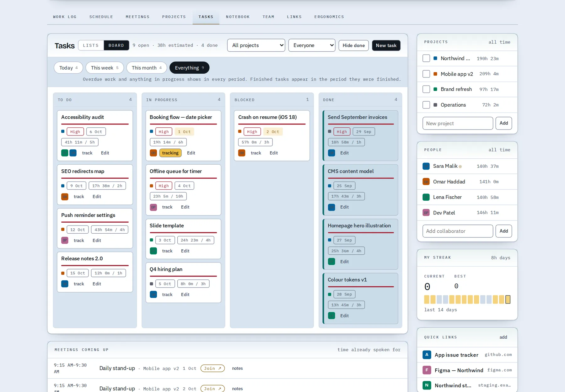
Task: Click assignee avatar on Q4 hiring plan card
Action: [x=153, y=294]
